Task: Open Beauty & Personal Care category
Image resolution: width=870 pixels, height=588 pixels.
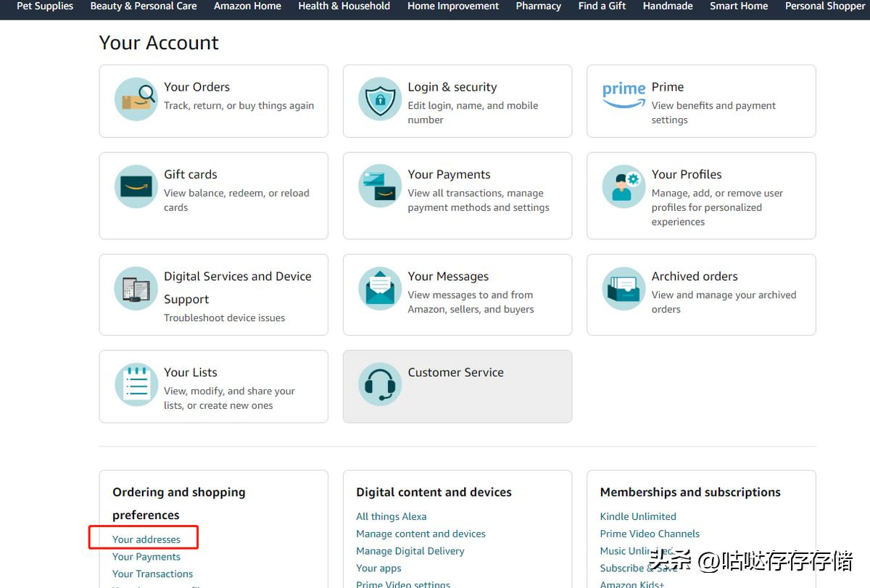Action: (144, 6)
